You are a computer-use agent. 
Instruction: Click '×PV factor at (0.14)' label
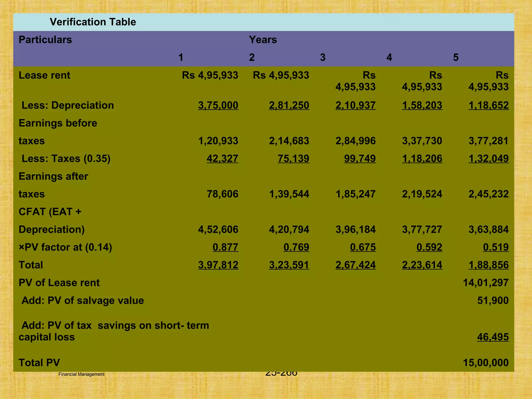click(x=65, y=247)
